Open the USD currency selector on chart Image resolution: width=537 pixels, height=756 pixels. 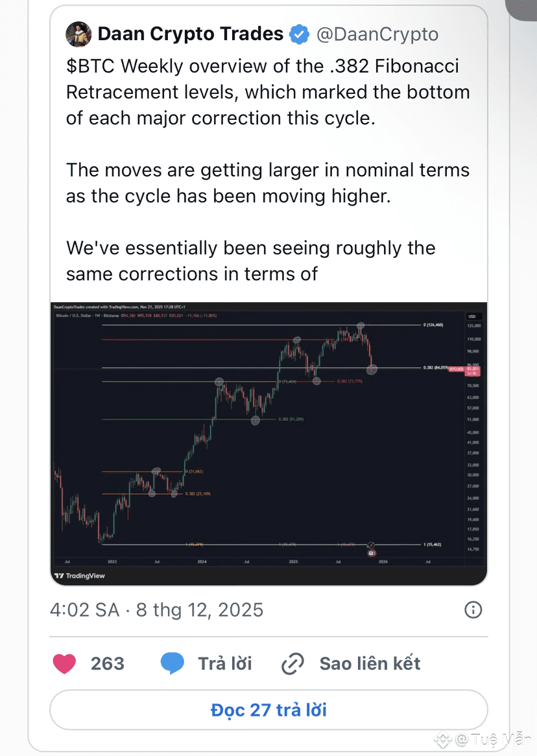point(471,316)
